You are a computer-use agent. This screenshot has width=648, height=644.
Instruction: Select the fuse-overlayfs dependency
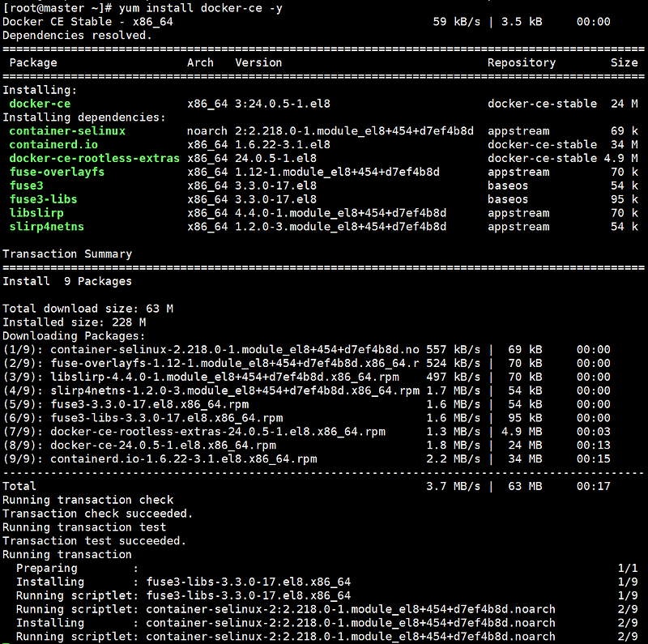tap(57, 172)
